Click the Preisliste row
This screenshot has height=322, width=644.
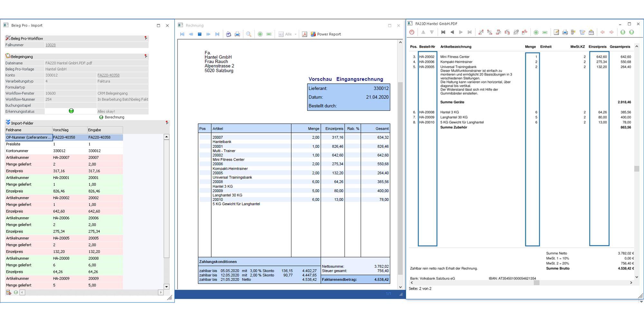pos(64,144)
